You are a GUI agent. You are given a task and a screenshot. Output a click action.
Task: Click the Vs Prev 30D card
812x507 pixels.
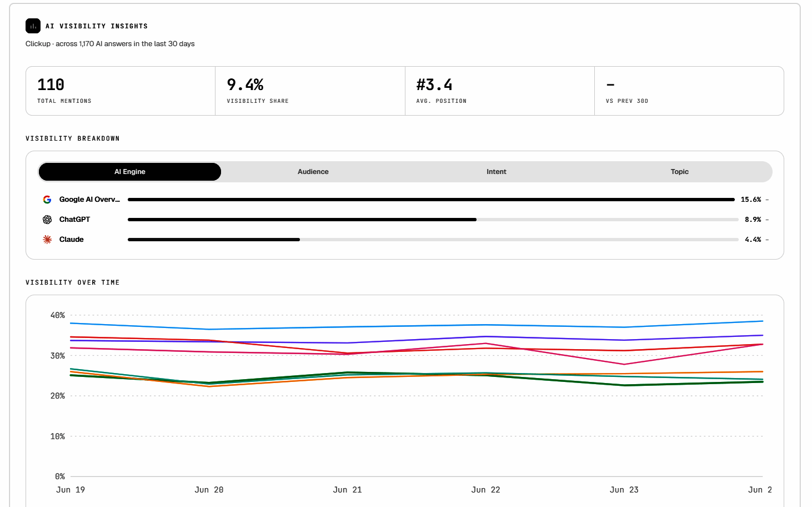(689, 91)
